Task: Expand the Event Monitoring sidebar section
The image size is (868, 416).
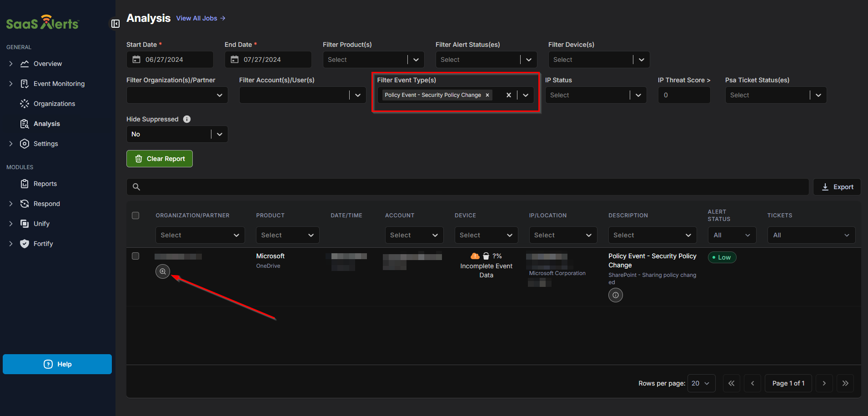Action: 11,84
